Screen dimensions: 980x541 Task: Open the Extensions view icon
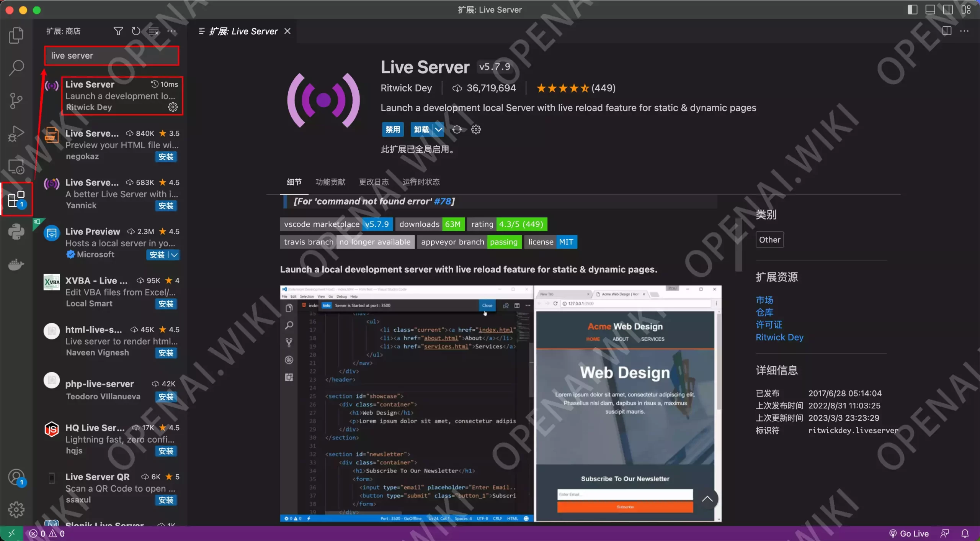coord(16,199)
